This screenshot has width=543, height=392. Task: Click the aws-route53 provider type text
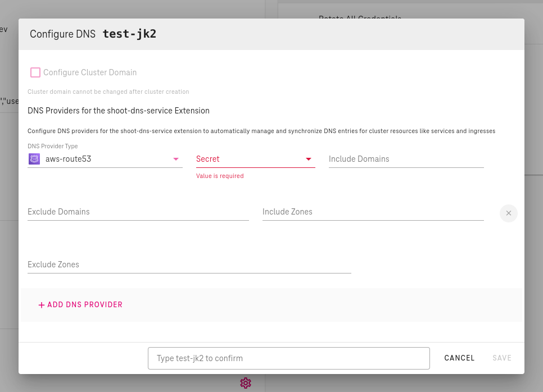click(69, 159)
